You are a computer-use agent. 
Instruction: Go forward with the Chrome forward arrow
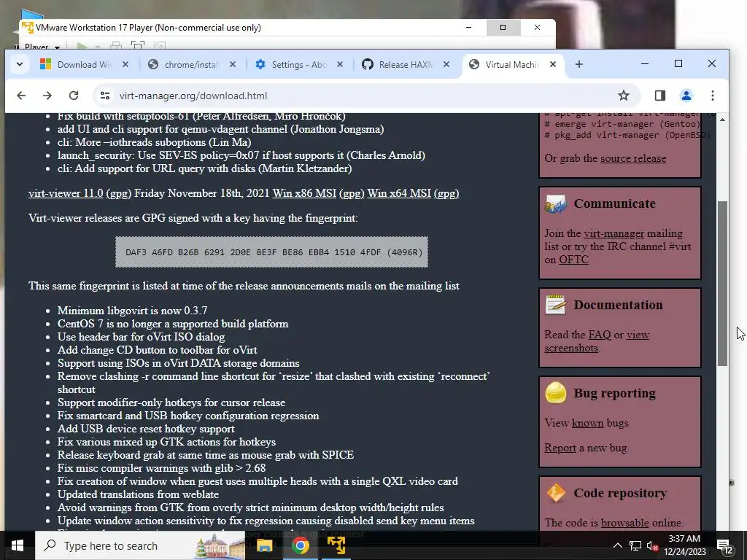pos(47,96)
